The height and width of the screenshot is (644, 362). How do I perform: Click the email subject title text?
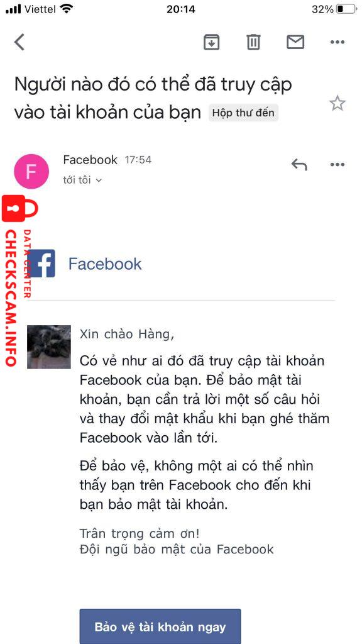pos(153,98)
